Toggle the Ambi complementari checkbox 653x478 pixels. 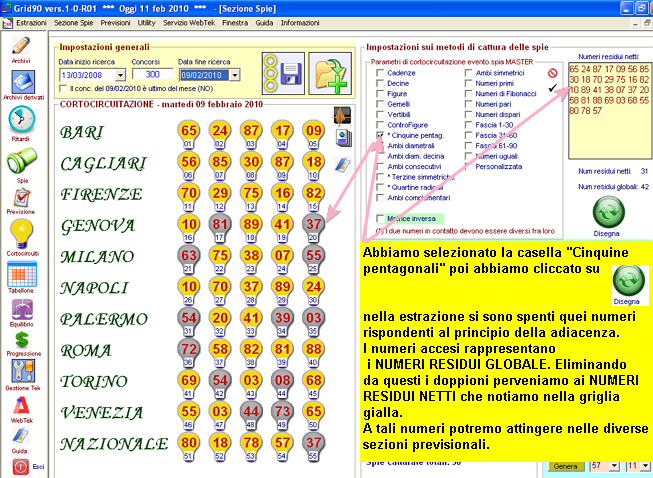tap(380, 198)
